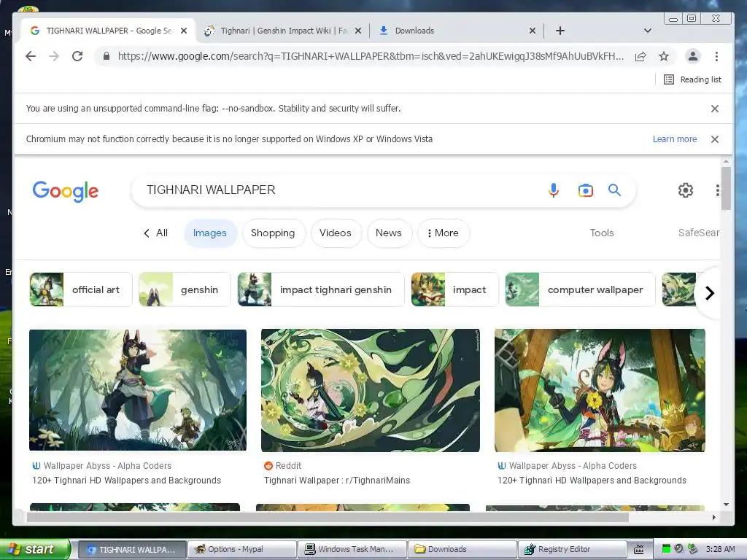Open the Reddit swirl Tighnari wallpaper thumbnail

(370, 391)
